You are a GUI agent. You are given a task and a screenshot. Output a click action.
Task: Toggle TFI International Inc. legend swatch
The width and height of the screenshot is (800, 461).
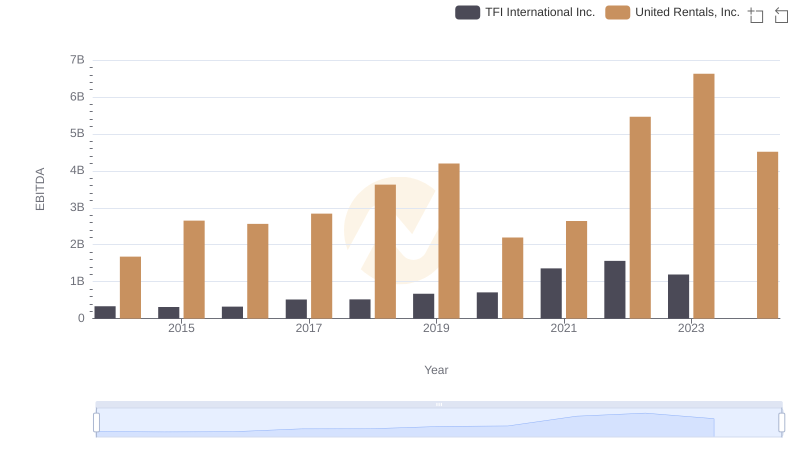tap(467, 12)
